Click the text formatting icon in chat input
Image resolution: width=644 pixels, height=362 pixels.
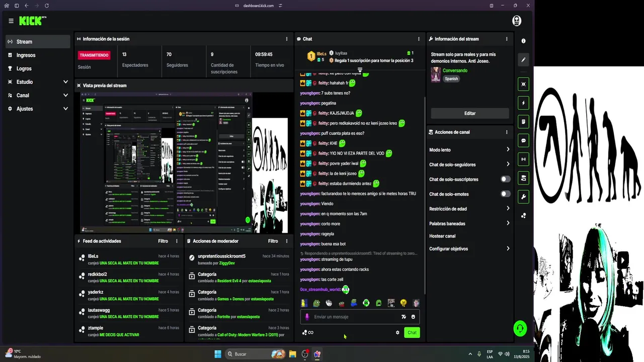tap(404, 317)
